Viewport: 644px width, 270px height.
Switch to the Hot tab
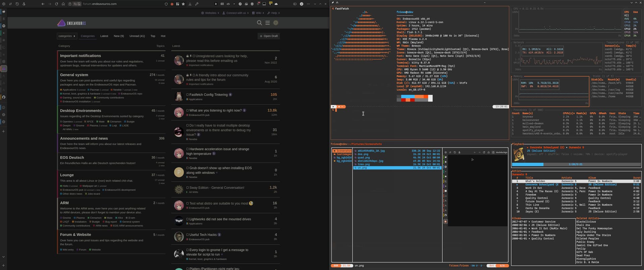[x=163, y=36]
